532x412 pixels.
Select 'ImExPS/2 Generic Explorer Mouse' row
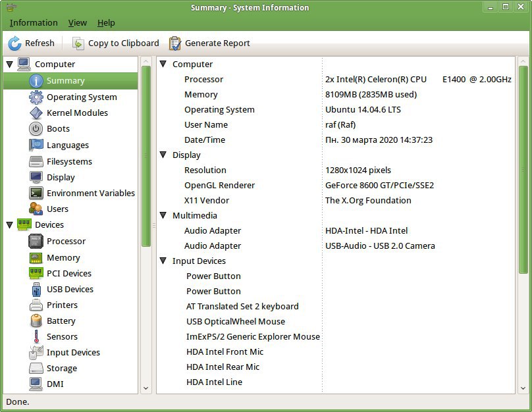point(336,337)
